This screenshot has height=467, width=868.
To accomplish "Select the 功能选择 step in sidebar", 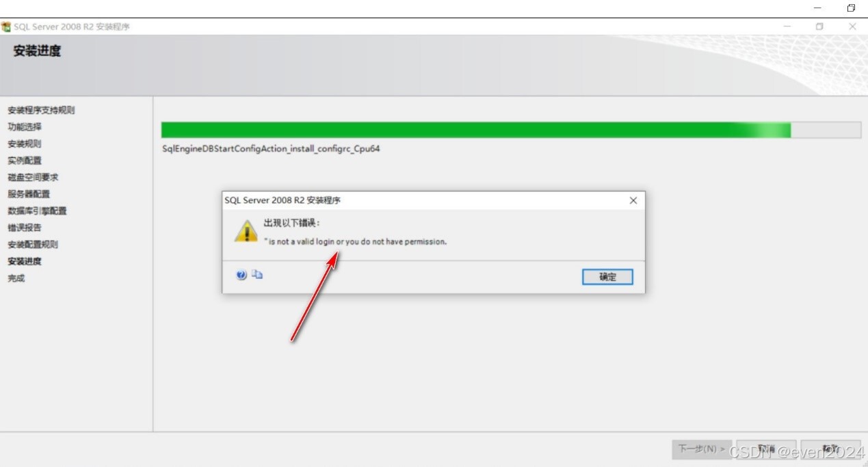I will tap(25, 126).
